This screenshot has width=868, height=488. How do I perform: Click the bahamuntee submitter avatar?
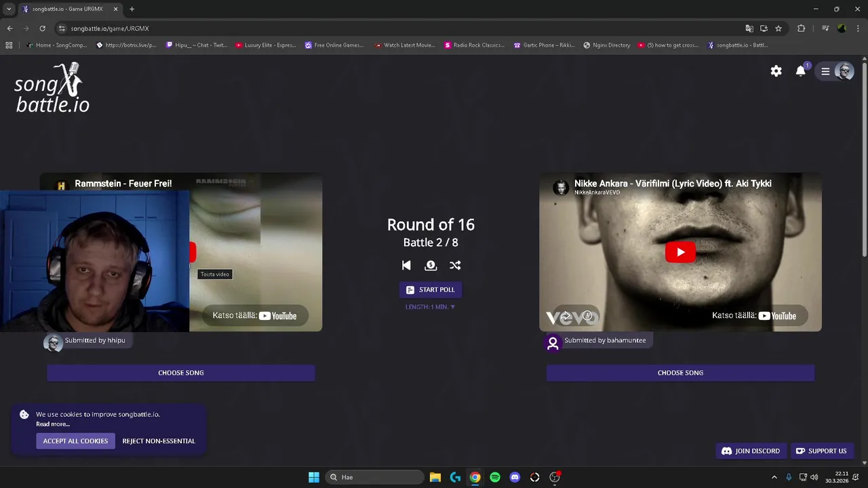click(553, 343)
